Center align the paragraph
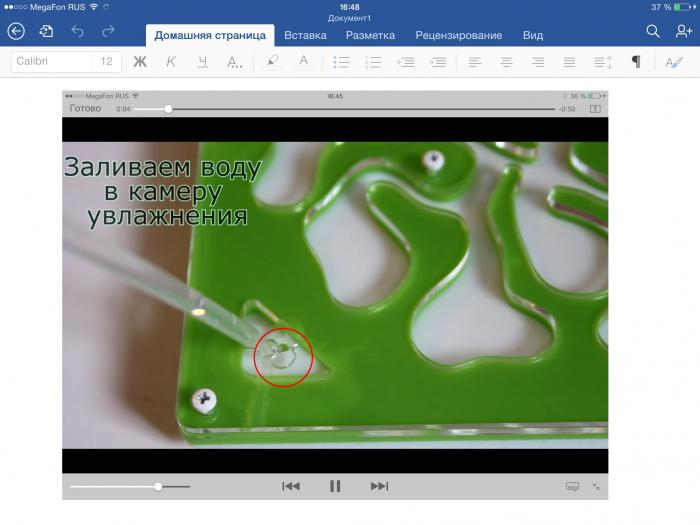The image size is (700, 525). click(x=507, y=62)
